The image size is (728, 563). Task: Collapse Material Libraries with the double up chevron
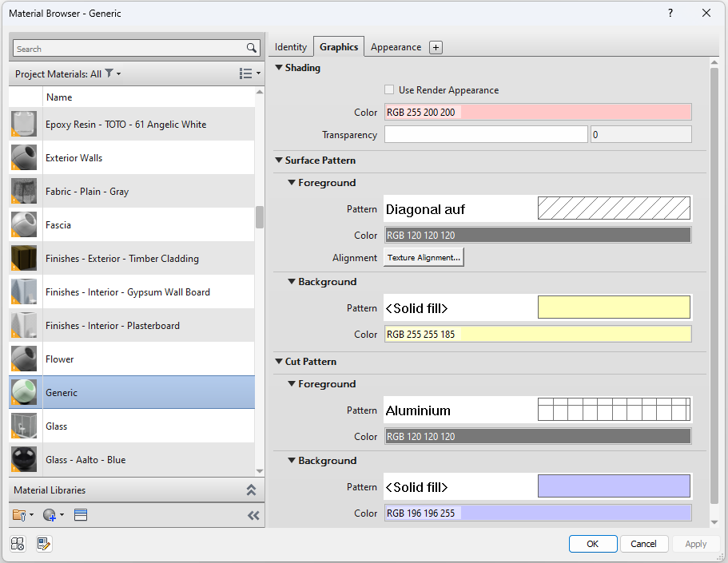251,490
